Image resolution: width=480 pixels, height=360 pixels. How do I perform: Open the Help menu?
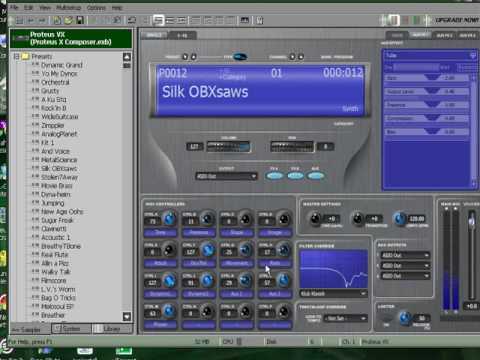click(x=117, y=7)
